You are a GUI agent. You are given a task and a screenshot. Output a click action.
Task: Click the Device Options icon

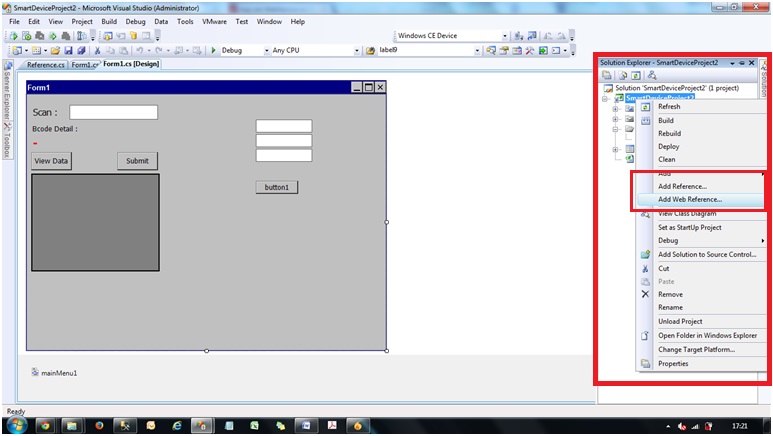[532, 36]
